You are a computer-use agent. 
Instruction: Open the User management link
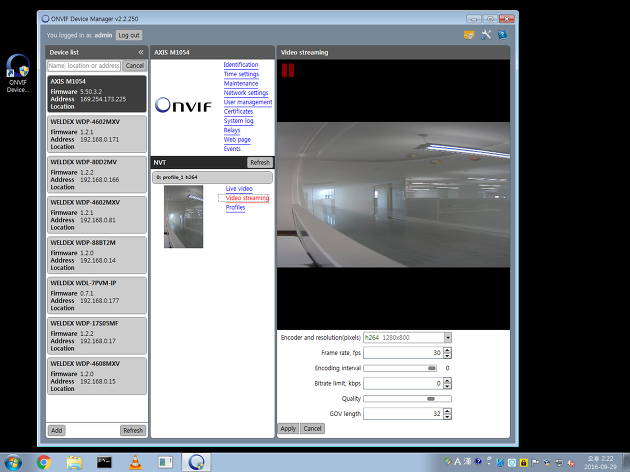pos(248,102)
